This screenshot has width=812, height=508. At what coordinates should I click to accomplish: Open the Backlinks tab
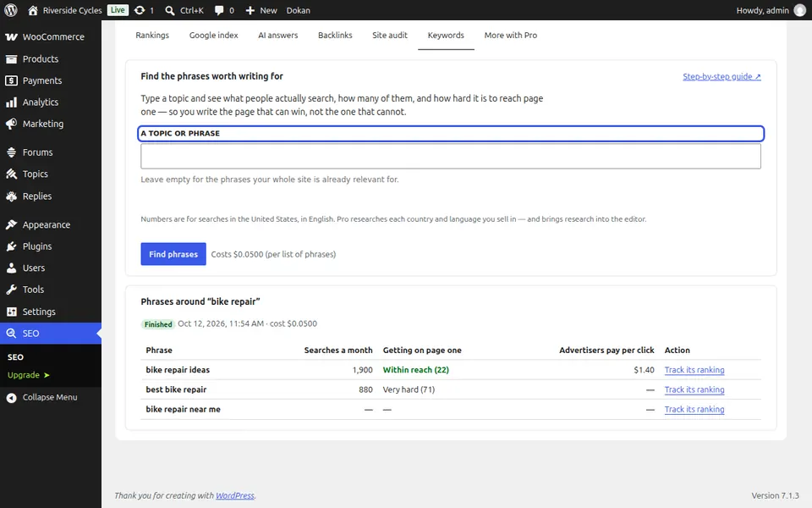[x=335, y=36]
